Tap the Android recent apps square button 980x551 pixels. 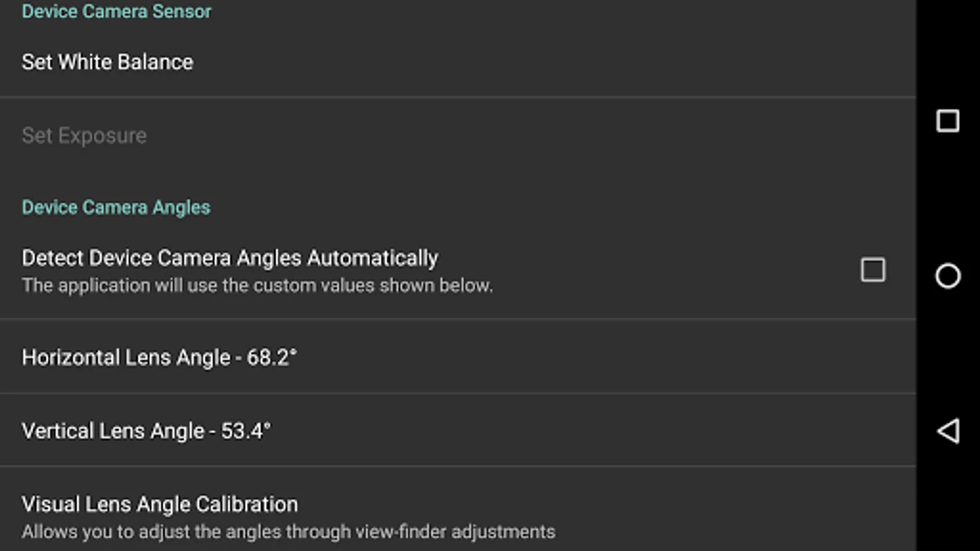coord(948,121)
